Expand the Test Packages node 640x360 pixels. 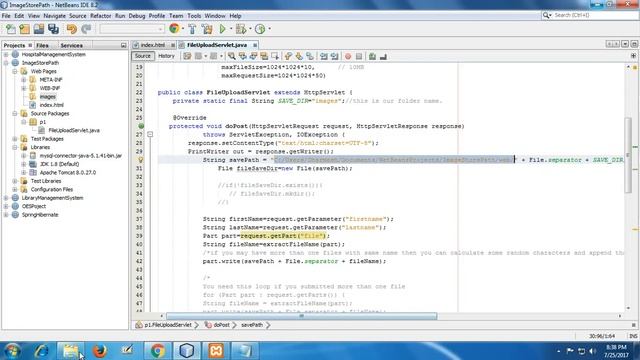(15, 139)
